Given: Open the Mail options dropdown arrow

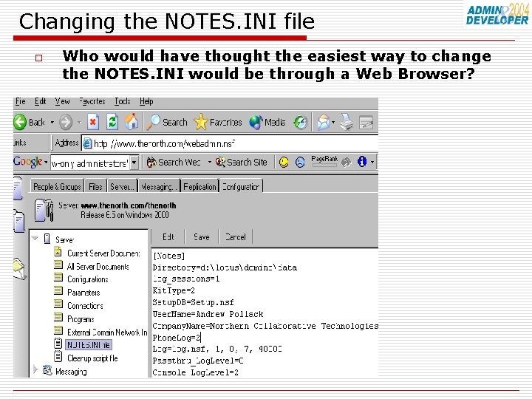Looking at the screenshot, I should [x=333, y=122].
